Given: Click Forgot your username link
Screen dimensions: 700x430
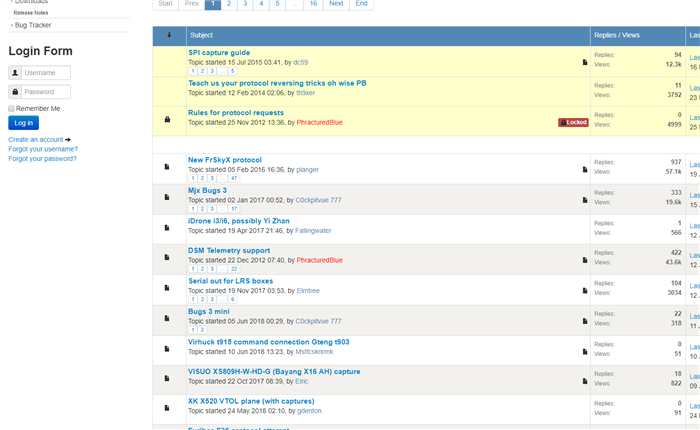Looking at the screenshot, I should click(x=43, y=149).
